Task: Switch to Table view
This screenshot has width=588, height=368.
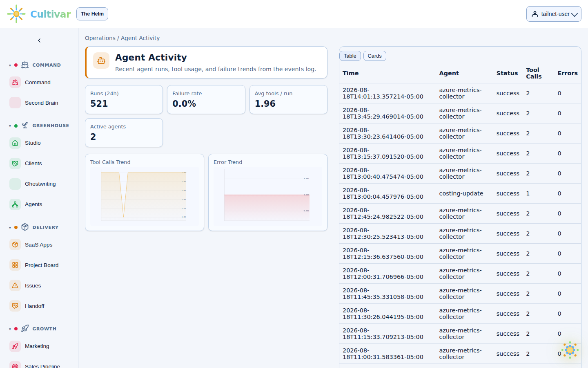Action: [350, 56]
